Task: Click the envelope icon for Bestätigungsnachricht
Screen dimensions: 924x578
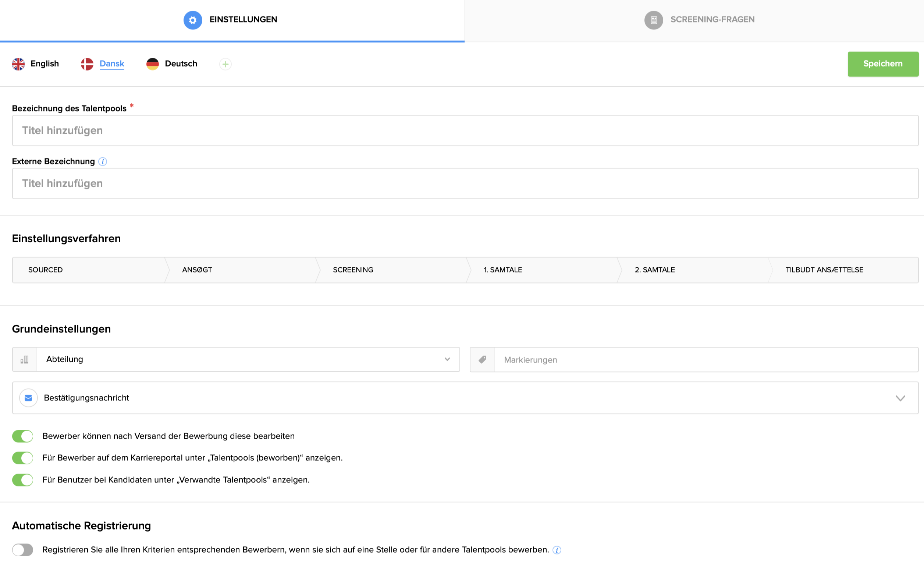Action: 28,398
